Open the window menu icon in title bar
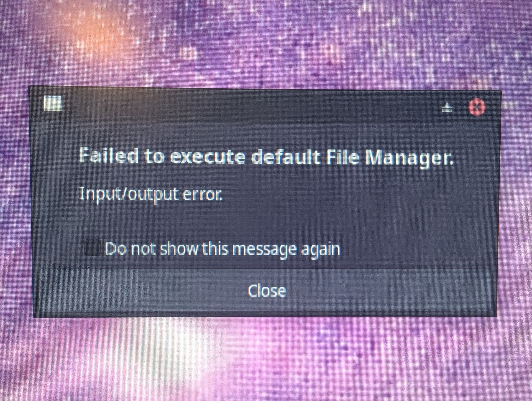The width and height of the screenshot is (532, 401). pos(52,103)
